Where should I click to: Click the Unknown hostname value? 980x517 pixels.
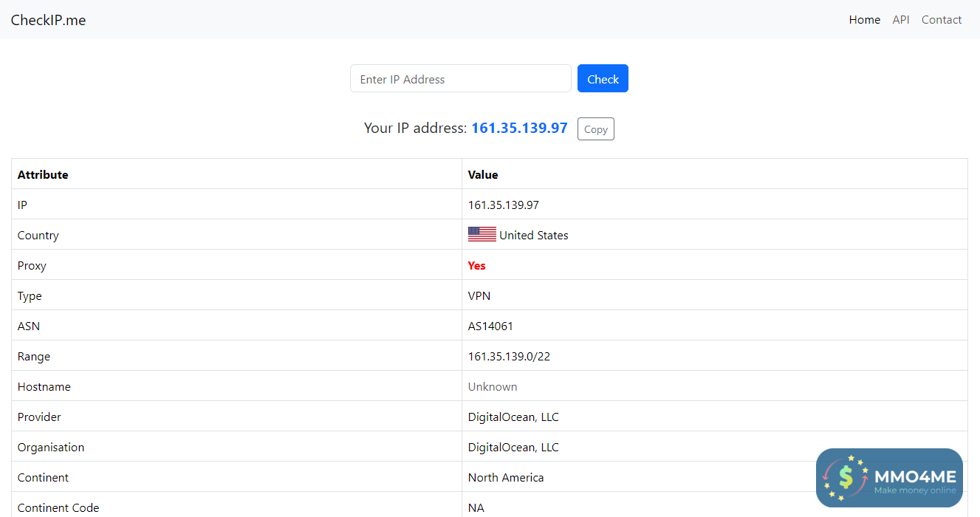pyautogui.click(x=493, y=386)
